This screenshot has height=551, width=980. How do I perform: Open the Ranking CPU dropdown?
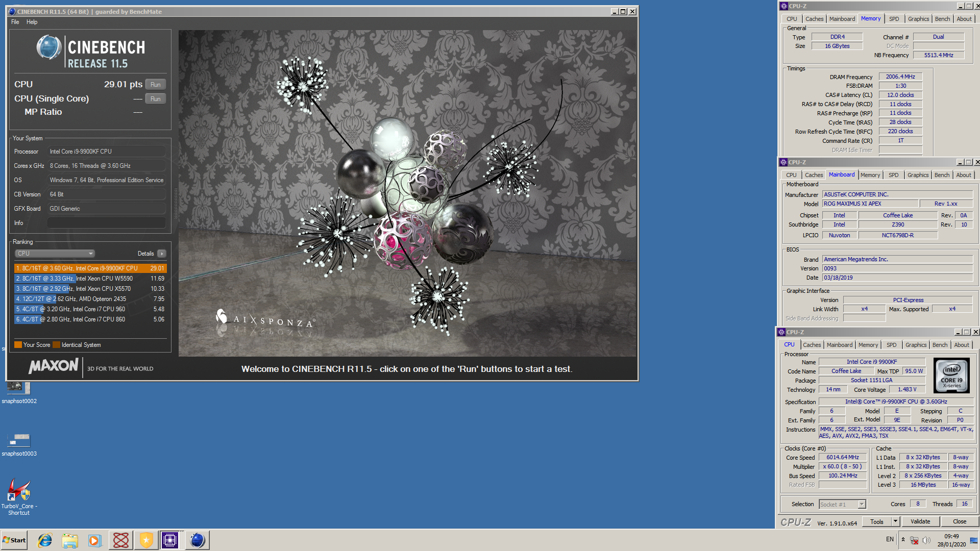tap(55, 254)
